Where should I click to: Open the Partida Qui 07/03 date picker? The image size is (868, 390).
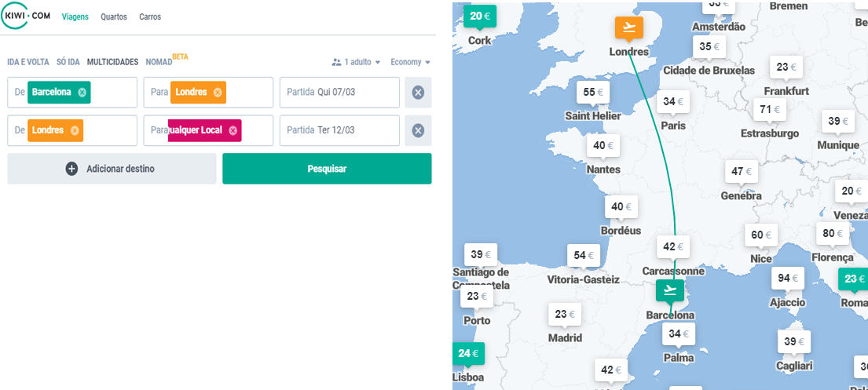[339, 92]
